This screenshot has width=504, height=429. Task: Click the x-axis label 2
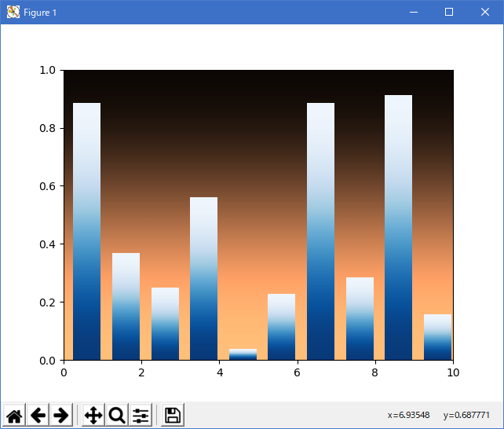click(141, 372)
